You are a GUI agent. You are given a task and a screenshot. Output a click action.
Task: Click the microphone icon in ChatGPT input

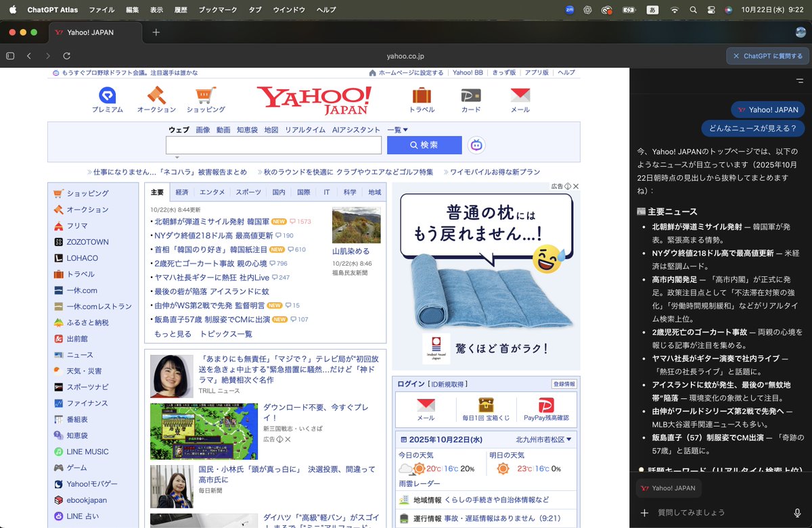click(797, 512)
